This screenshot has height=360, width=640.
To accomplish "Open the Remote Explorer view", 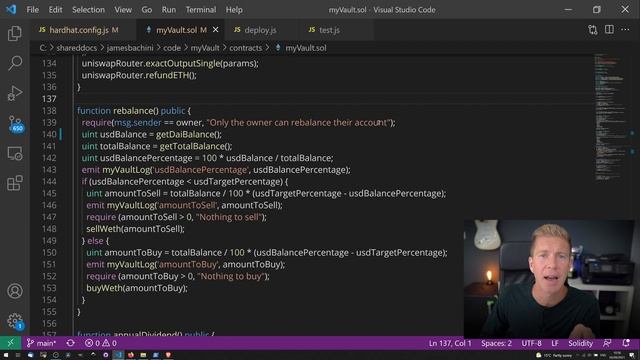I will point(15,154).
